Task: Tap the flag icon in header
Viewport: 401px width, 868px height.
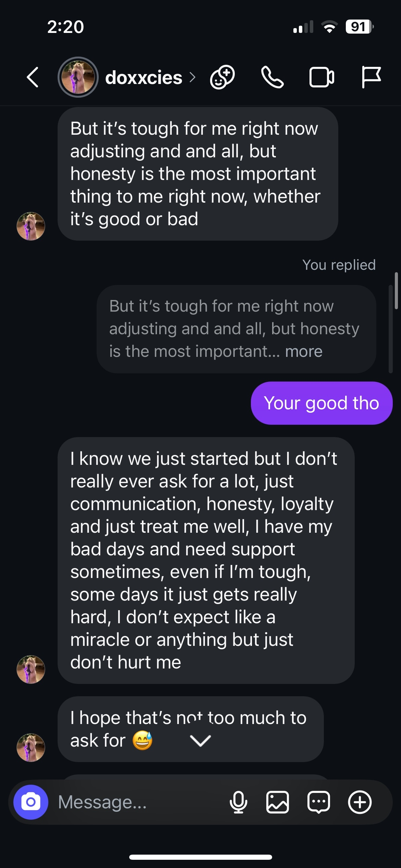Action: pyautogui.click(x=371, y=77)
